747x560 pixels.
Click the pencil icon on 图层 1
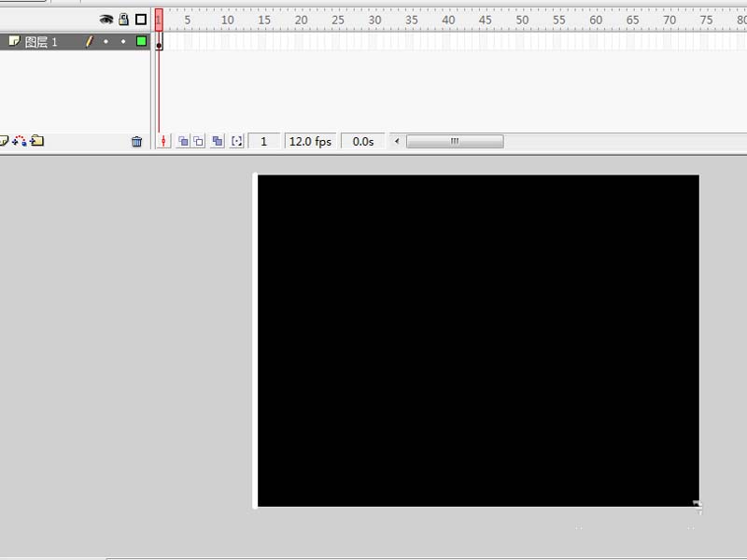pyautogui.click(x=89, y=41)
